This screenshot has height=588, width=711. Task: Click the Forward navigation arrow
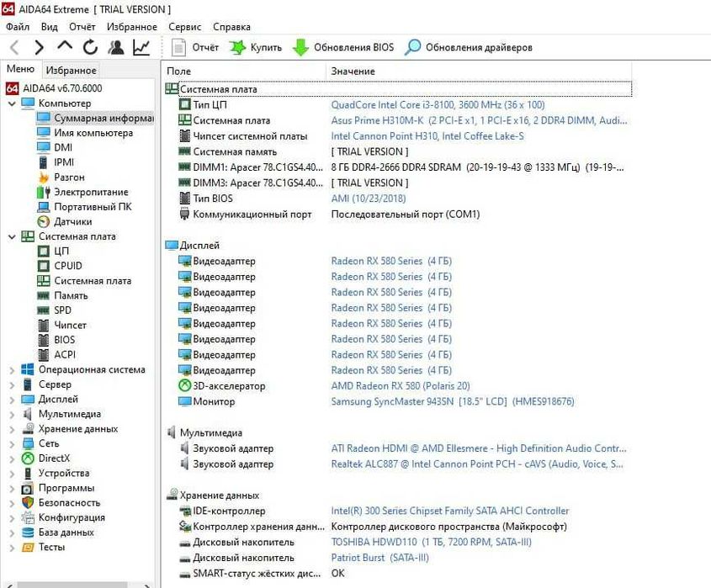[x=40, y=47]
